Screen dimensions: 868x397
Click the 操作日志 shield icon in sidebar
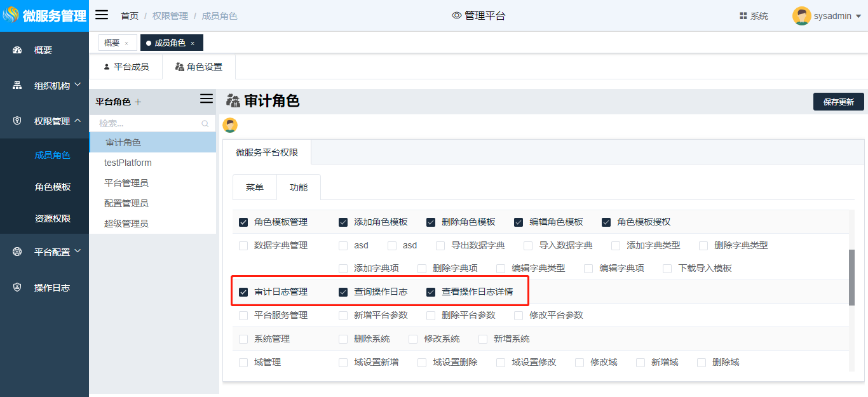click(17, 288)
